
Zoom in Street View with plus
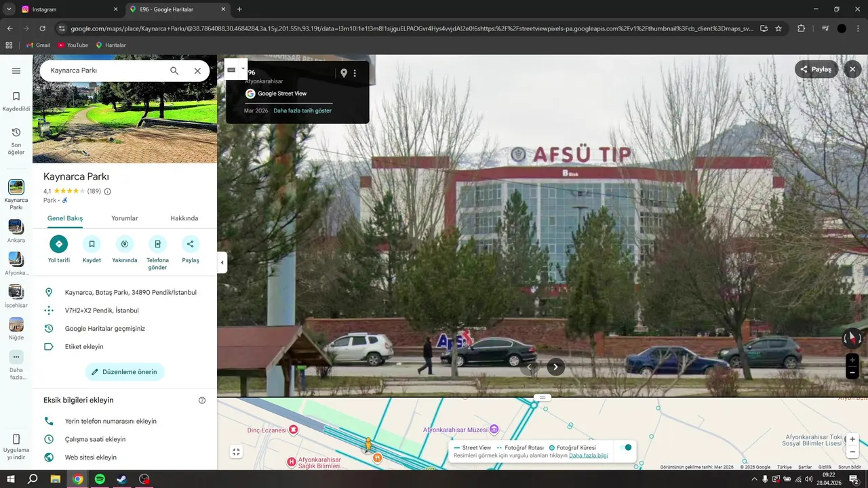852,361
